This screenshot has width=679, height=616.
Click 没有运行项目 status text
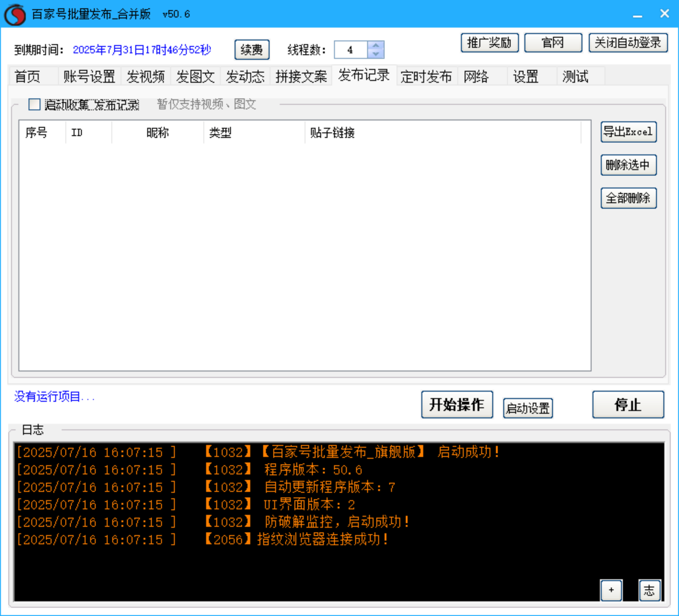55,396
